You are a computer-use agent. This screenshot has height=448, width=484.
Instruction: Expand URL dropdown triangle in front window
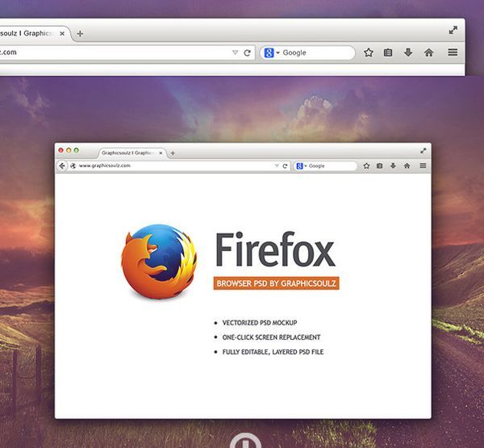click(277, 166)
